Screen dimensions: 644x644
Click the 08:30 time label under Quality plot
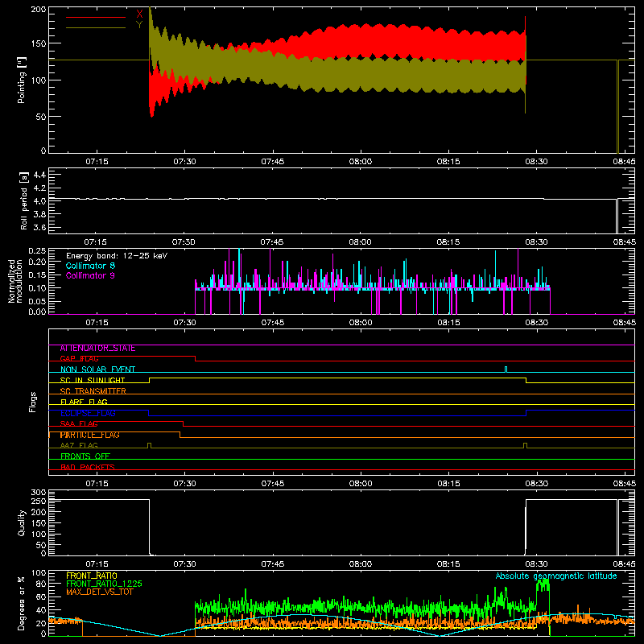point(536,564)
